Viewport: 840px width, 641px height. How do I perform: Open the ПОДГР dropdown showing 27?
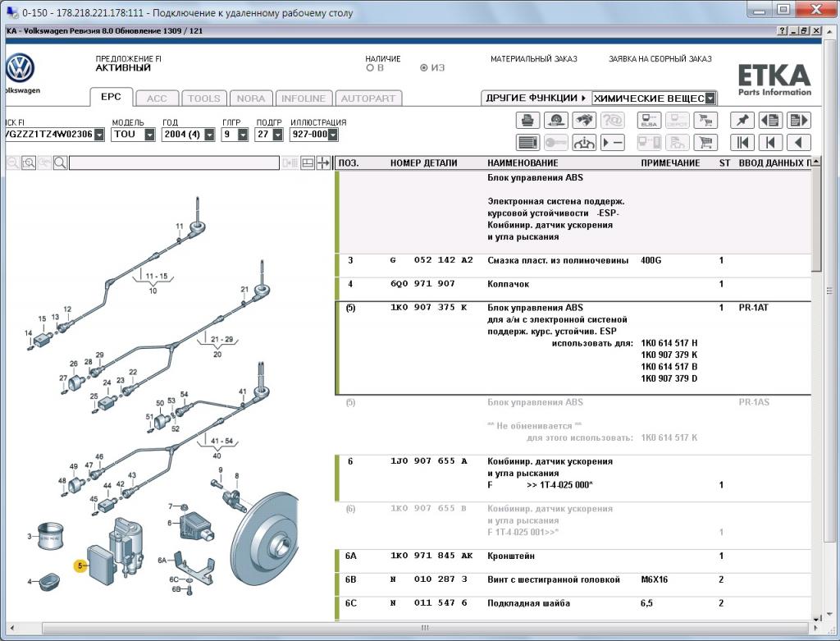click(277, 135)
